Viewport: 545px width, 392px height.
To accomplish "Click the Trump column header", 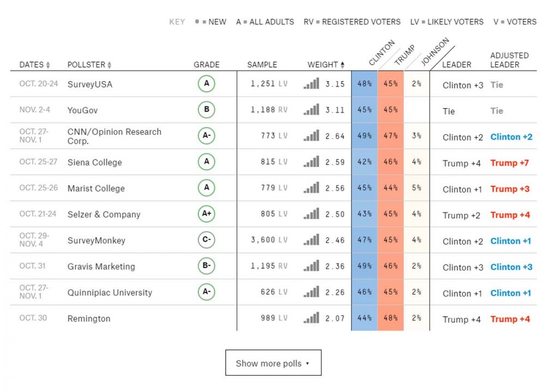I will [x=404, y=56].
